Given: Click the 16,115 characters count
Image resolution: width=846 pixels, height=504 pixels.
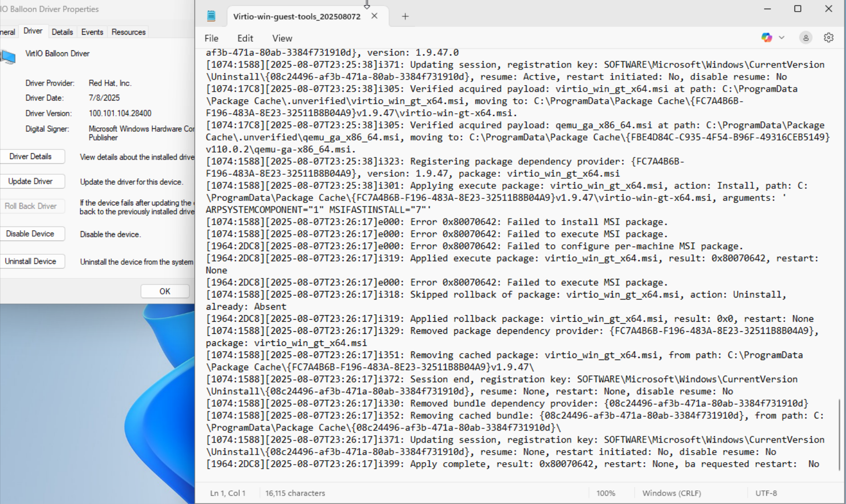Looking at the screenshot, I should pyautogui.click(x=295, y=493).
